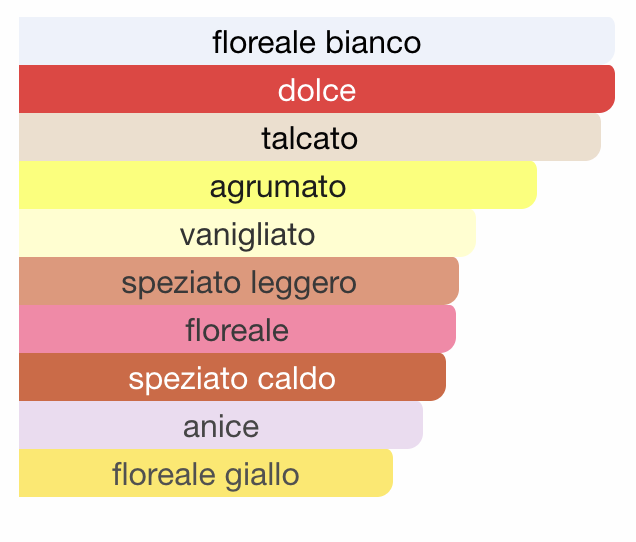This screenshot has height=542, width=636.
Task: Click the lavender anice bar
Action: [x=221, y=425]
